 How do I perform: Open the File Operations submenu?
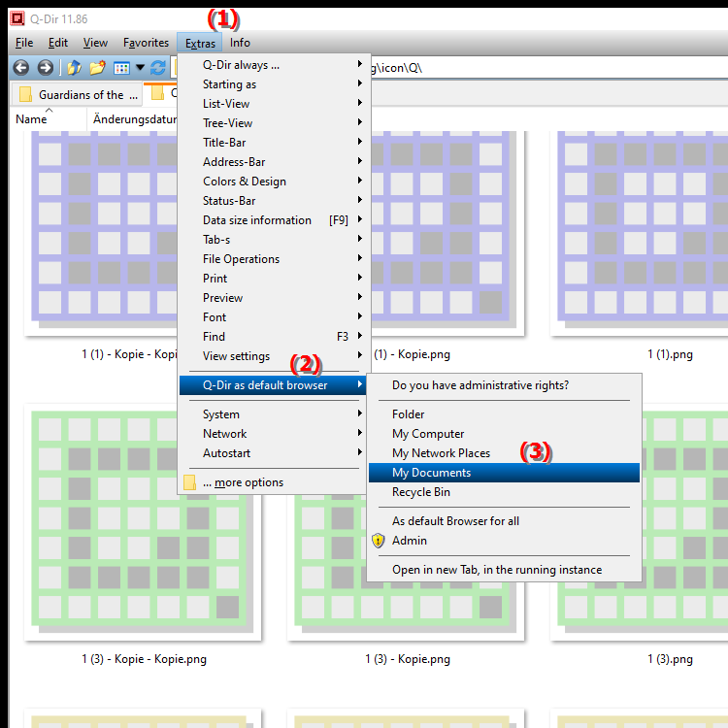pyautogui.click(x=274, y=259)
